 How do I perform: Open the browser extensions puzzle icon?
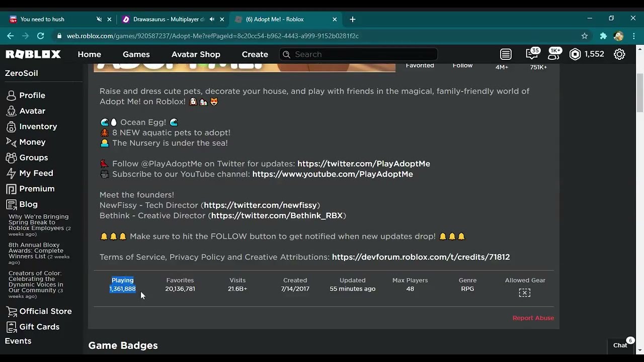pos(603,36)
